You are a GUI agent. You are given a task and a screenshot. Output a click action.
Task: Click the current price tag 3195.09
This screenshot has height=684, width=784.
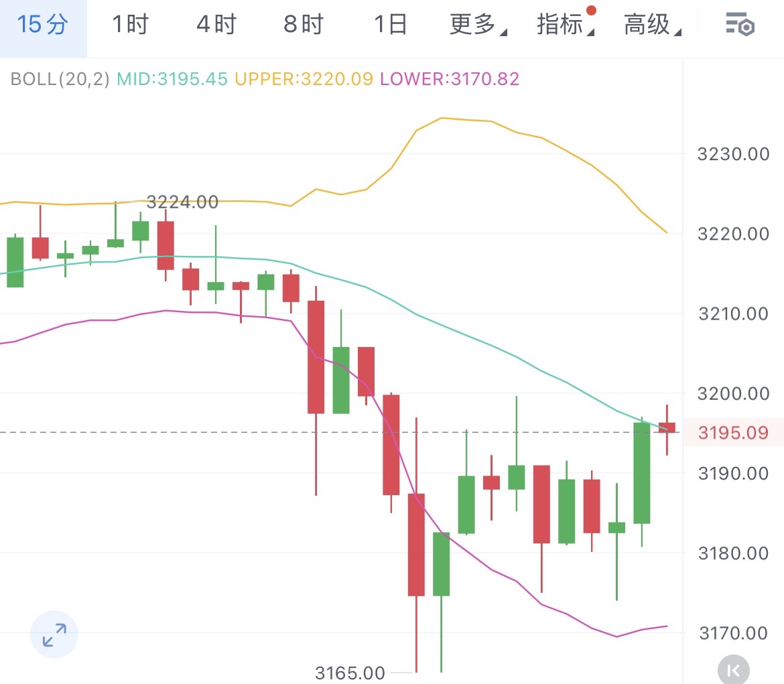(x=733, y=433)
